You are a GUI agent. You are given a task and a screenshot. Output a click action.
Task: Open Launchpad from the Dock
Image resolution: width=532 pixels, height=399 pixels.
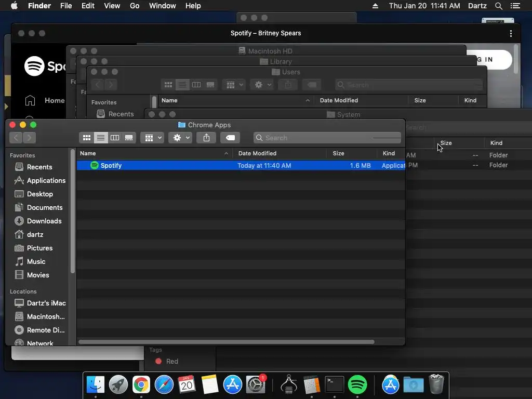[118, 385]
